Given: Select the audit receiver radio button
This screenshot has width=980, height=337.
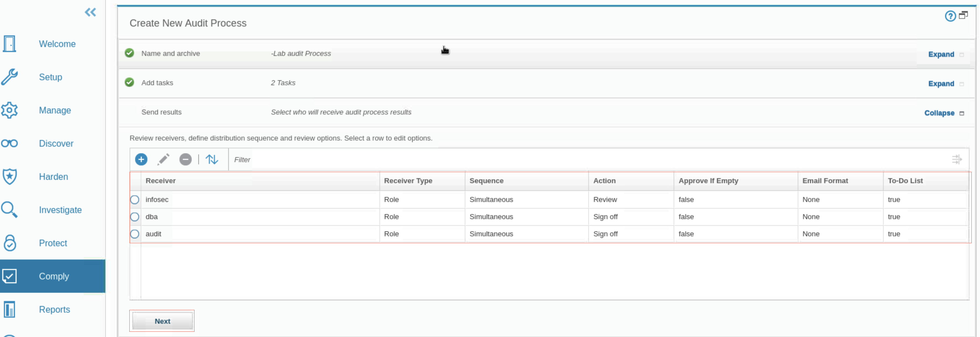Looking at the screenshot, I should pos(135,234).
